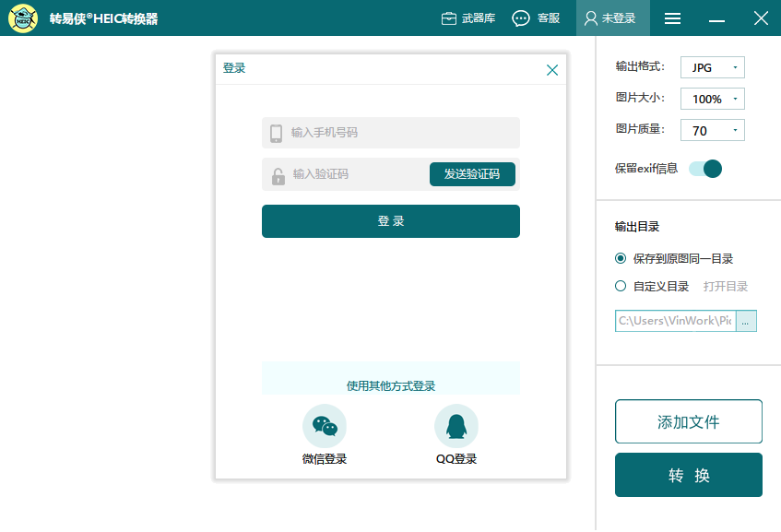
Task: Close the 登录 dialog
Action: pyautogui.click(x=552, y=70)
